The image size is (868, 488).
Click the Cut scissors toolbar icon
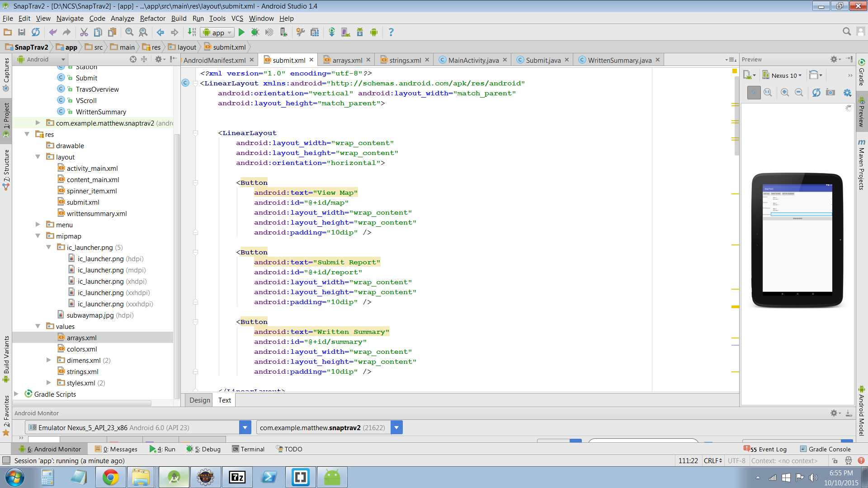coord(84,32)
